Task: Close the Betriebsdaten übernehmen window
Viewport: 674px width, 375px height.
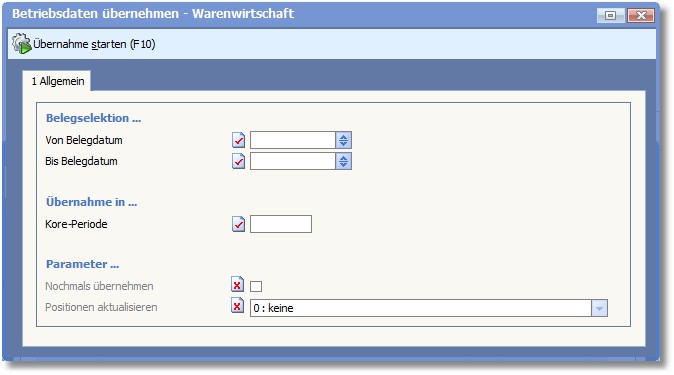Action: pos(641,15)
